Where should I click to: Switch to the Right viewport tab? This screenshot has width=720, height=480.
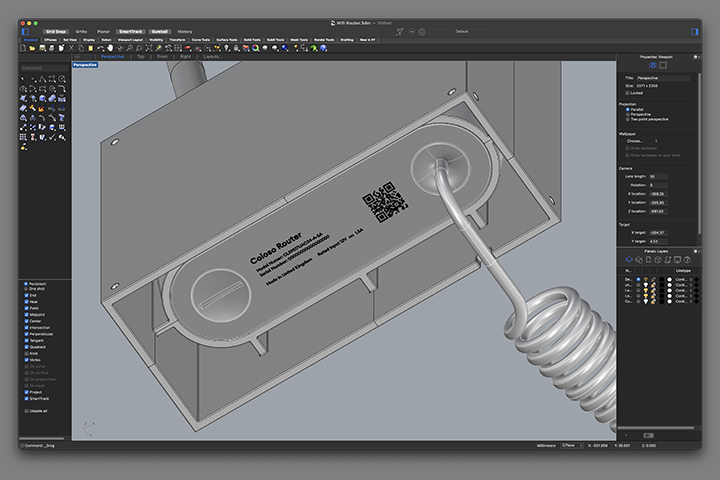(x=185, y=56)
